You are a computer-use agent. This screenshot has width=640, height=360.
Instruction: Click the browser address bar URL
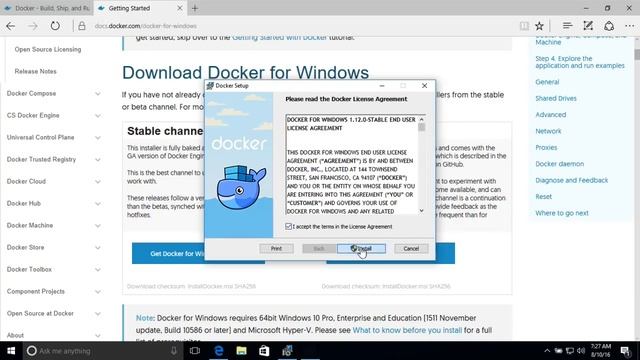(x=145, y=26)
